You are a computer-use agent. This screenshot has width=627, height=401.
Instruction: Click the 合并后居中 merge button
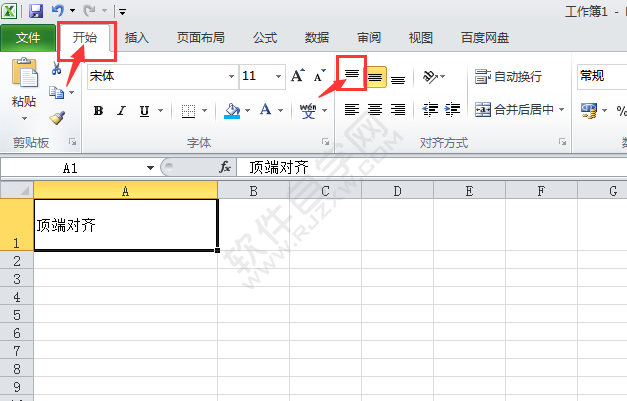coord(518,110)
